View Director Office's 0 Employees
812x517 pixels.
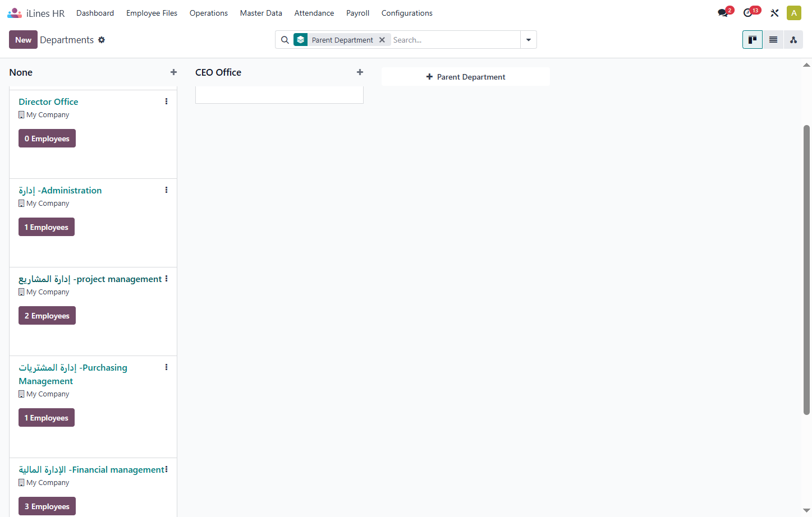[47, 139]
